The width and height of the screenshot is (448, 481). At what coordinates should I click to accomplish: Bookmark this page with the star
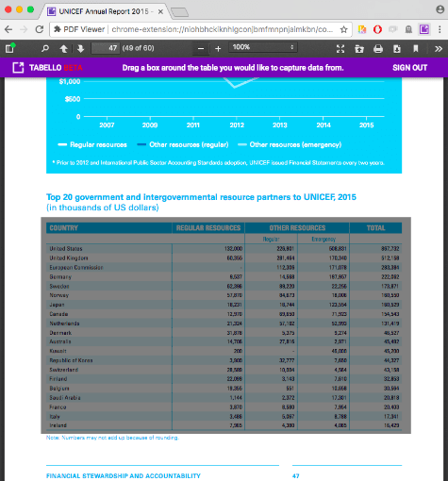coord(344,29)
